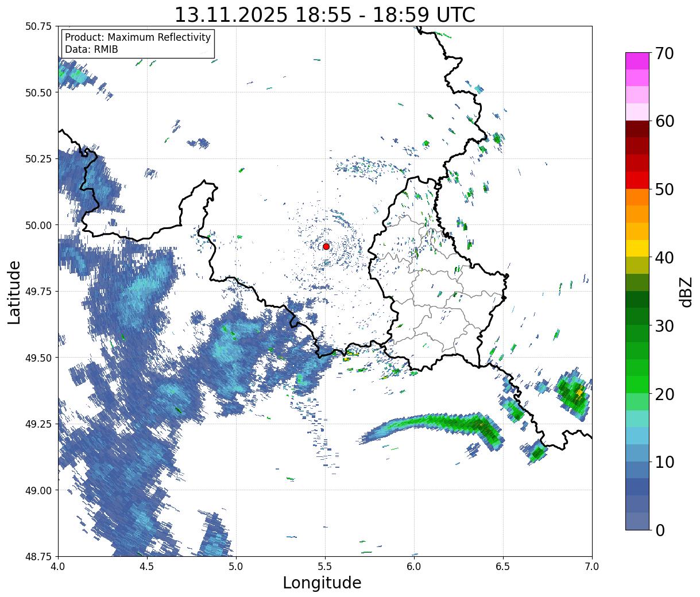Screen dimensions: 700x597
Task: Click latitude tick label 49.00
Action: [38, 490]
